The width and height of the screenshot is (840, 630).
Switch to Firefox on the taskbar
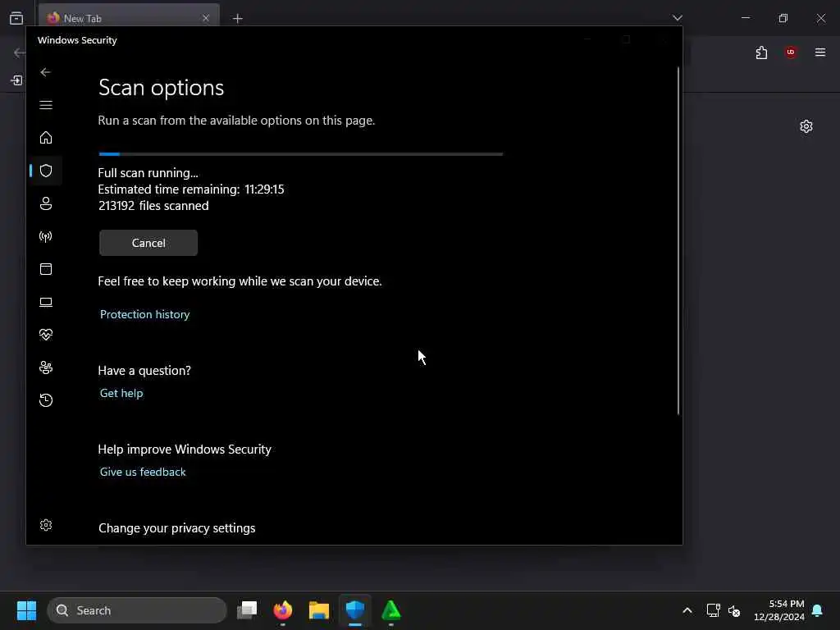pos(283,609)
